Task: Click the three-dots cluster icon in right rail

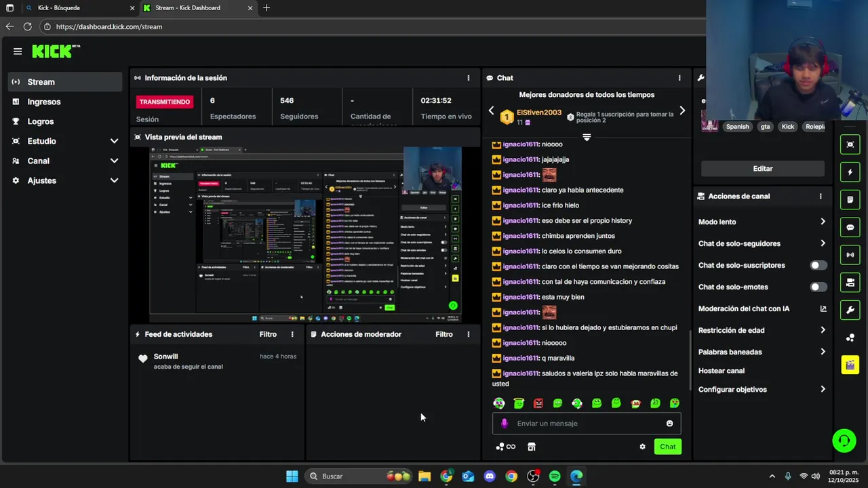Action: [x=850, y=338]
